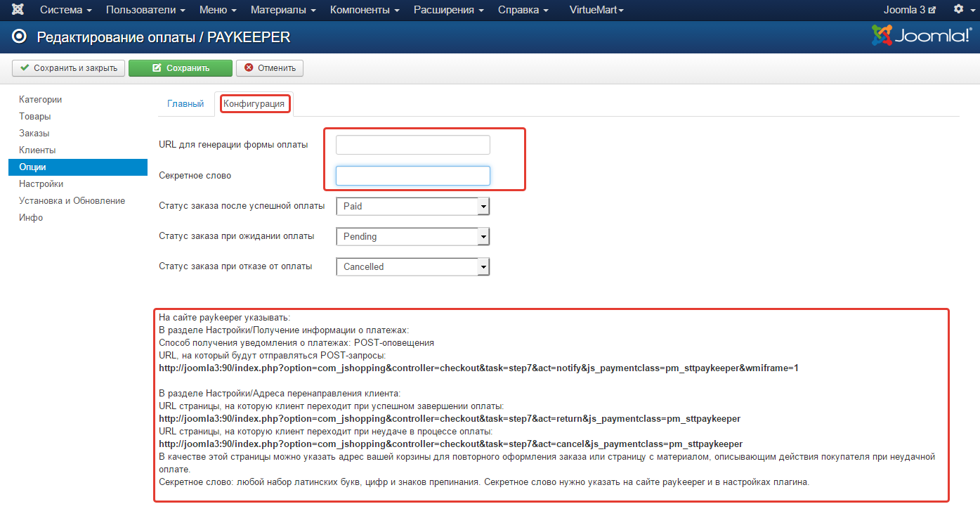Switch to the Главный tab

185,104
